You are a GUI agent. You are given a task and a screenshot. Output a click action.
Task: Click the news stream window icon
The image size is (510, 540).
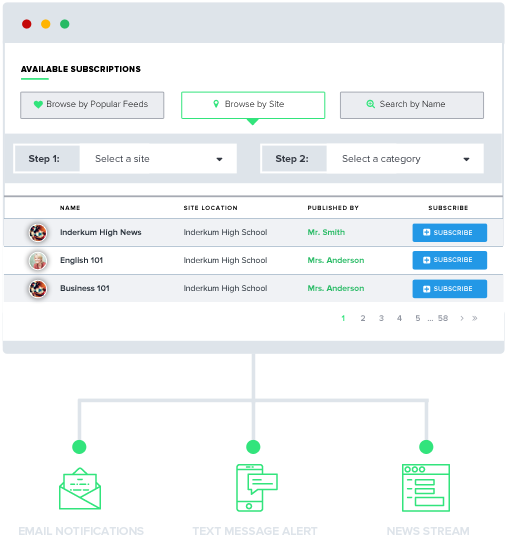click(x=426, y=488)
